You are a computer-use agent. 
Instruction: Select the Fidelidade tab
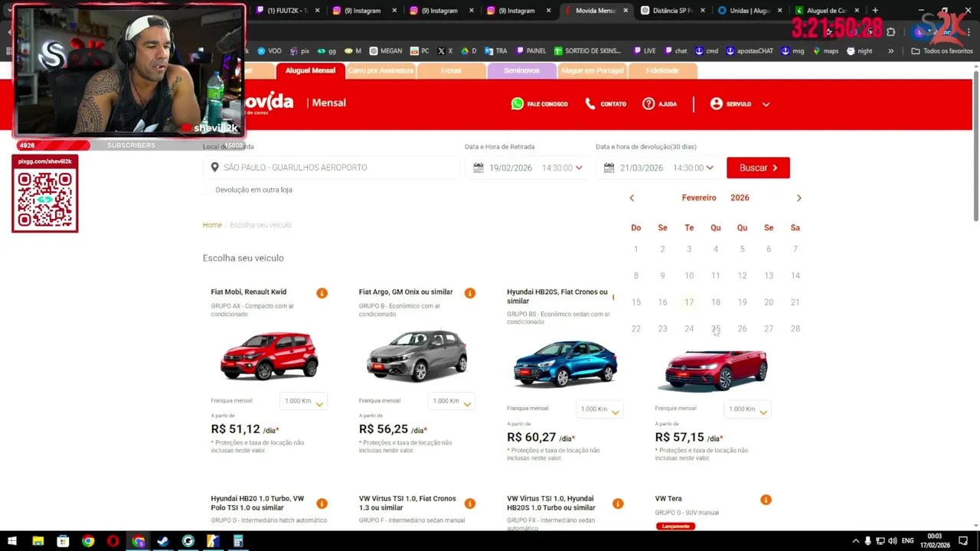(662, 70)
